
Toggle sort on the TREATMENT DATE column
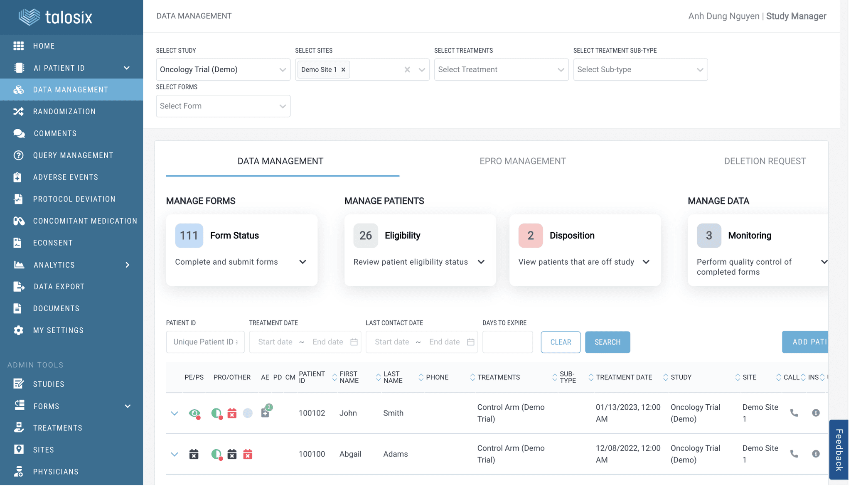[x=591, y=377]
